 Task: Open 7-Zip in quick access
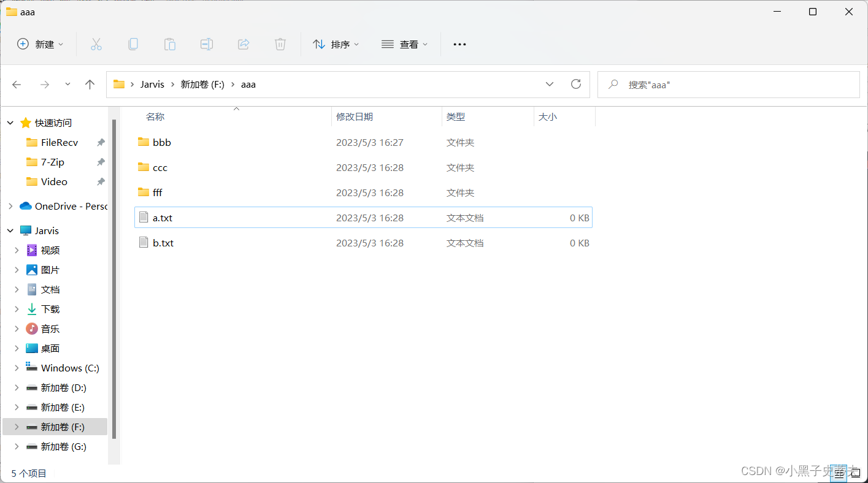coord(53,162)
